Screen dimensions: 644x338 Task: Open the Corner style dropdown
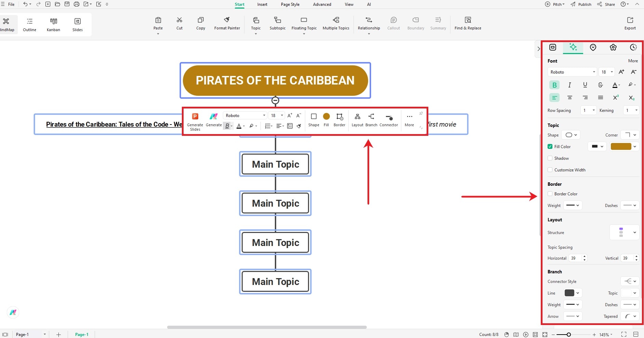click(x=630, y=135)
